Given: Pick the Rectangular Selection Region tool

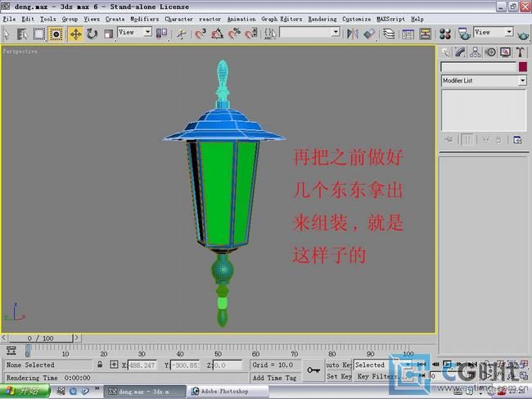Looking at the screenshot, I should coord(38,34).
